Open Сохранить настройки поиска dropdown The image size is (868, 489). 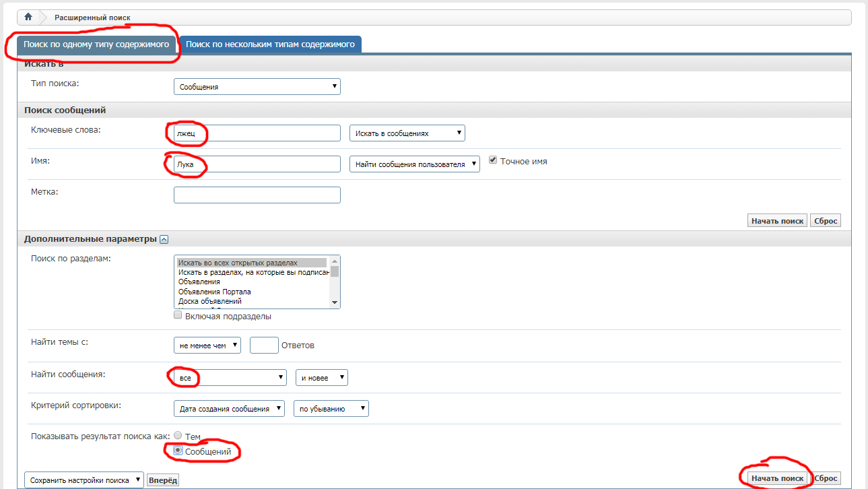coord(84,480)
